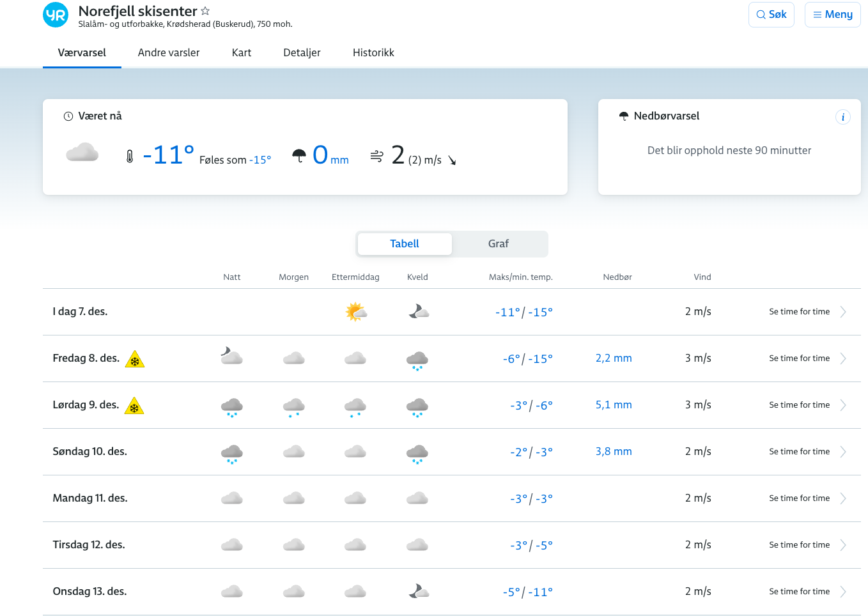
Task: Open the Detaljer tab
Action: tap(302, 53)
